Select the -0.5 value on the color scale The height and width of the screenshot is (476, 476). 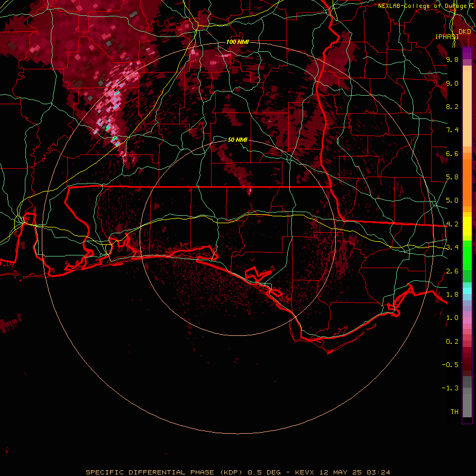coord(450,365)
